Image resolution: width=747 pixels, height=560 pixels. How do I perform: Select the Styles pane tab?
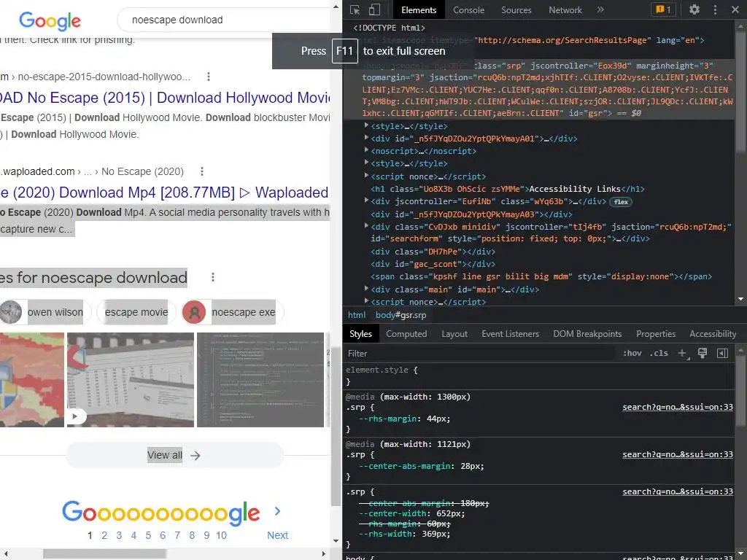(x=360, y=334)
